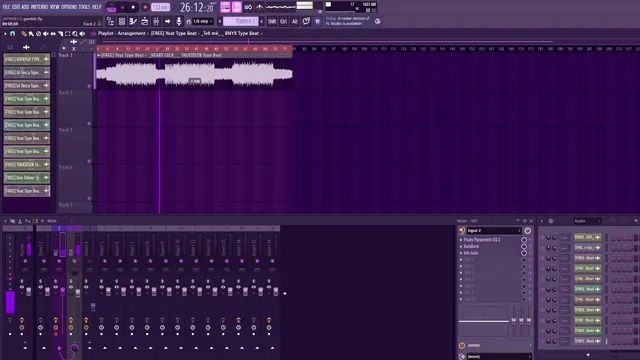The width and height of the screenshot is (640, 360).
Task: Open channel rack Audio filter dropdown
Action: pyautogui.click(x=587, y=221)
